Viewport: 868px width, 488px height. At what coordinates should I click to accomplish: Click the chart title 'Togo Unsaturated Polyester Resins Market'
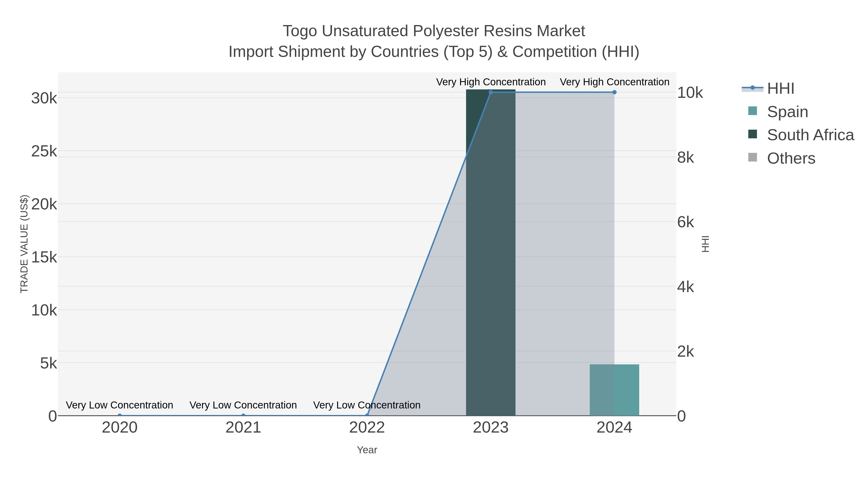click(x=434, y=31)
